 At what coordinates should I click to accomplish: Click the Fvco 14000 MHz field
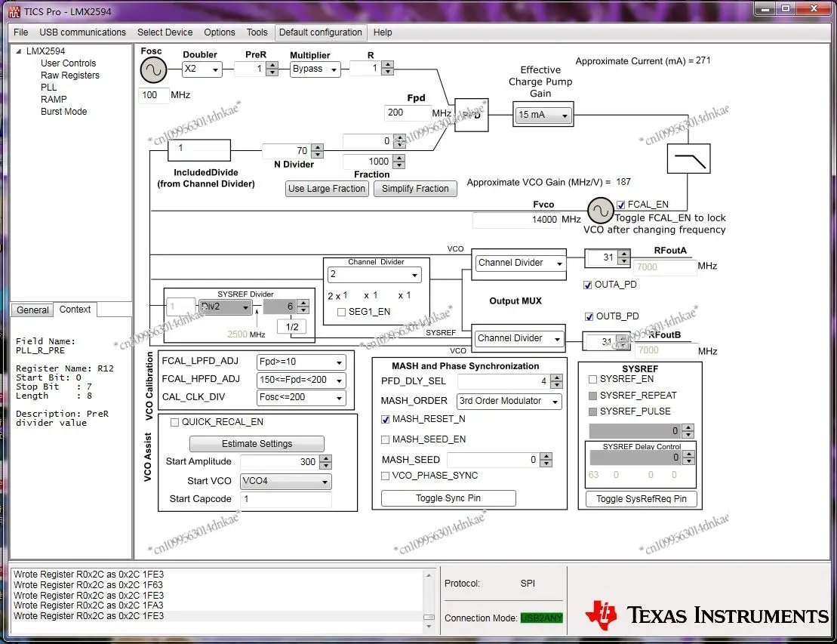(516, 220)
